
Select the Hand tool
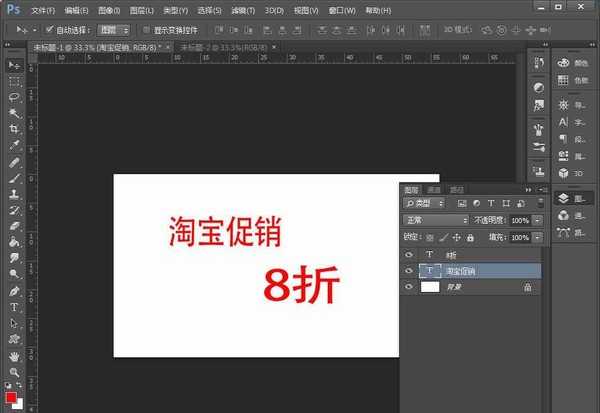[x=14, y=355]
